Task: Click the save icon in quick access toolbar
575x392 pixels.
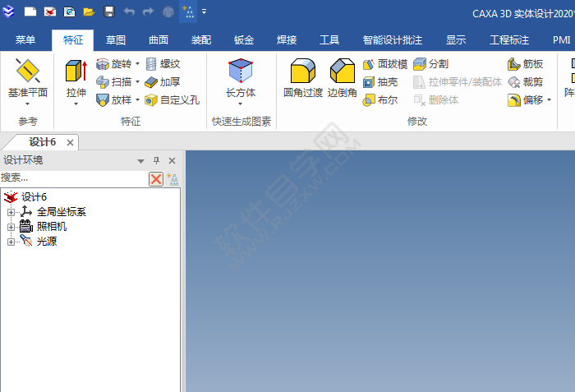Action: [x=108, y=12]
